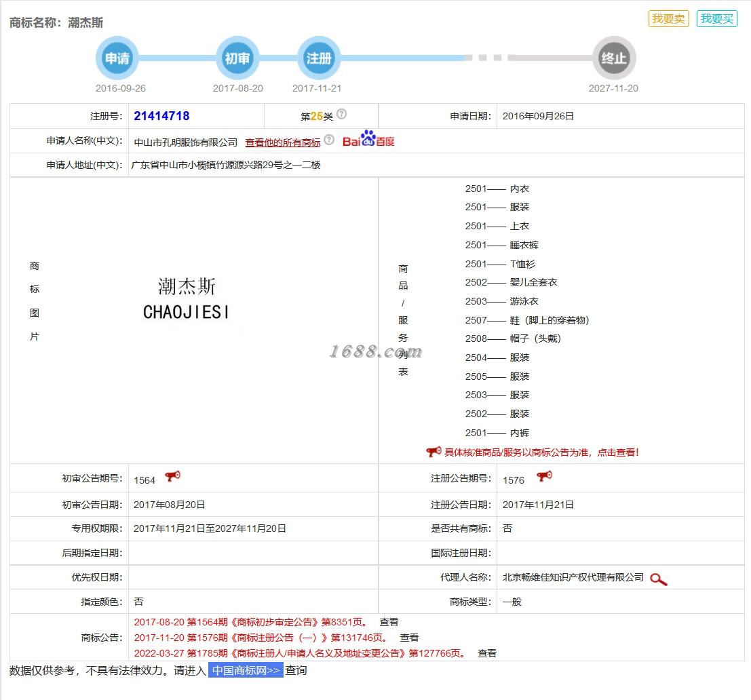Click the 潮杰斯 CHAOJIESI trademark image
Viewport: 751px width, 700px height.
186,298
